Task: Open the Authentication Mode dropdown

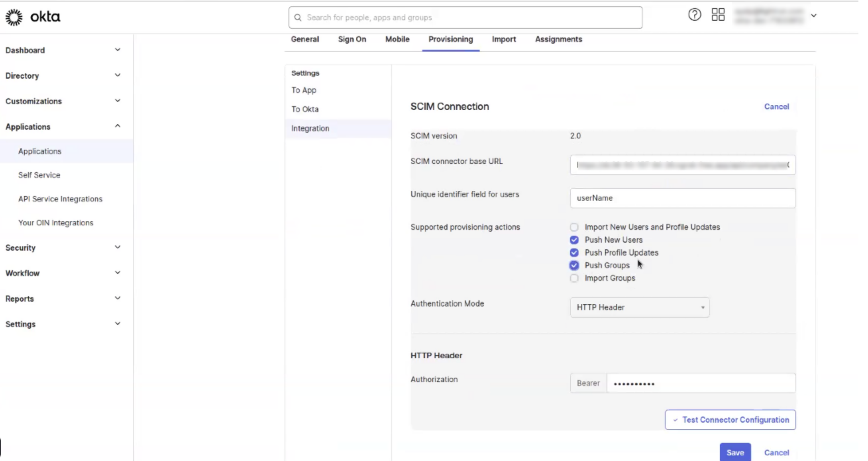Action: click(639, 307)
